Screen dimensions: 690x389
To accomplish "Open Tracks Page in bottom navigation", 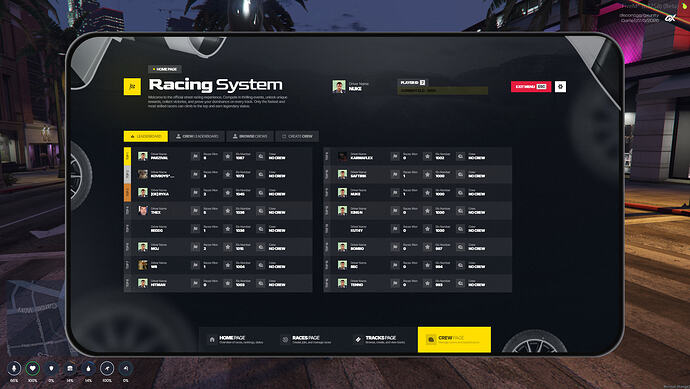I will pos(380,339).
